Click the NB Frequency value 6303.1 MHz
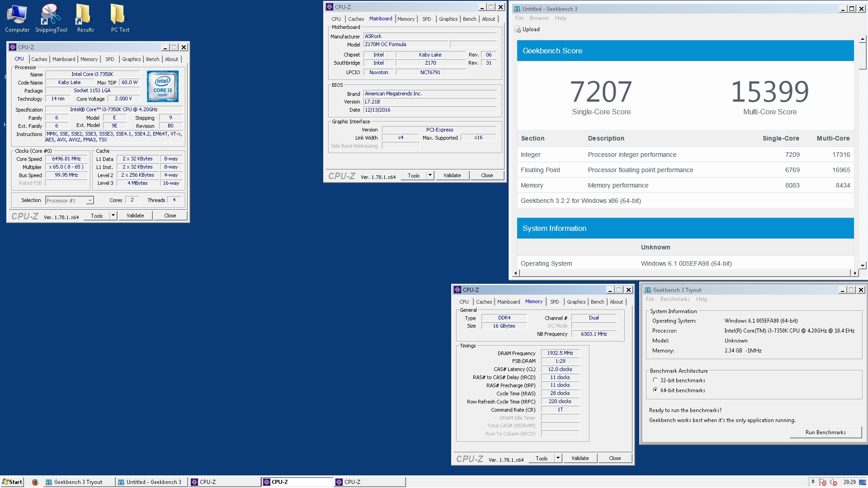The height and width of the screenshot is (488, 868). (594, 334)
